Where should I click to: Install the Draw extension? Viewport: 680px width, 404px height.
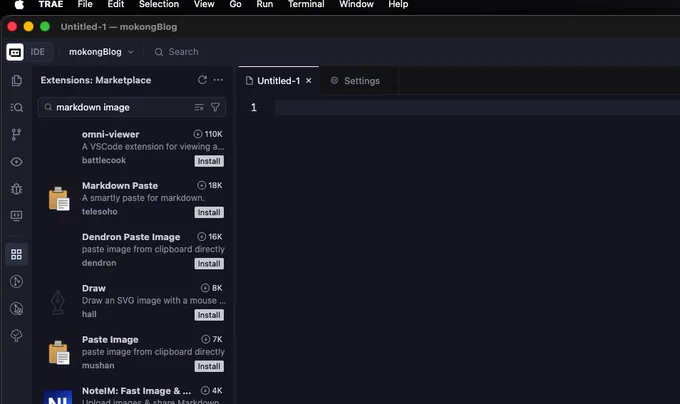click(209, 315)
